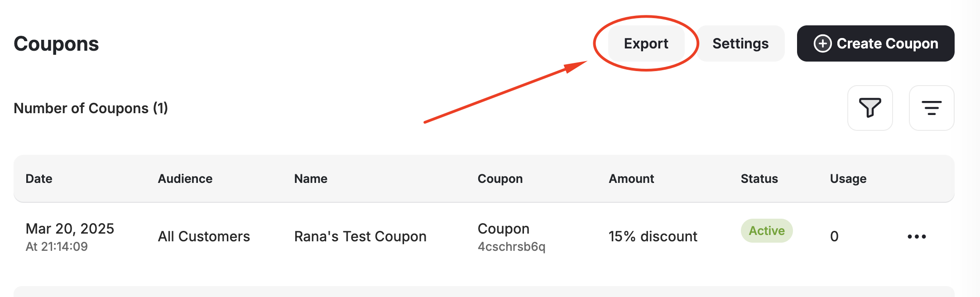Open the coupon Settings page
The image size is (980, 297).
(740, 43)
